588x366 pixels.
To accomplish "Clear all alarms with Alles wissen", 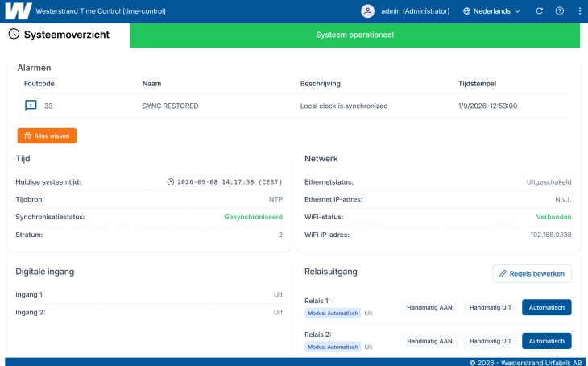I will [x=47, y=136].
